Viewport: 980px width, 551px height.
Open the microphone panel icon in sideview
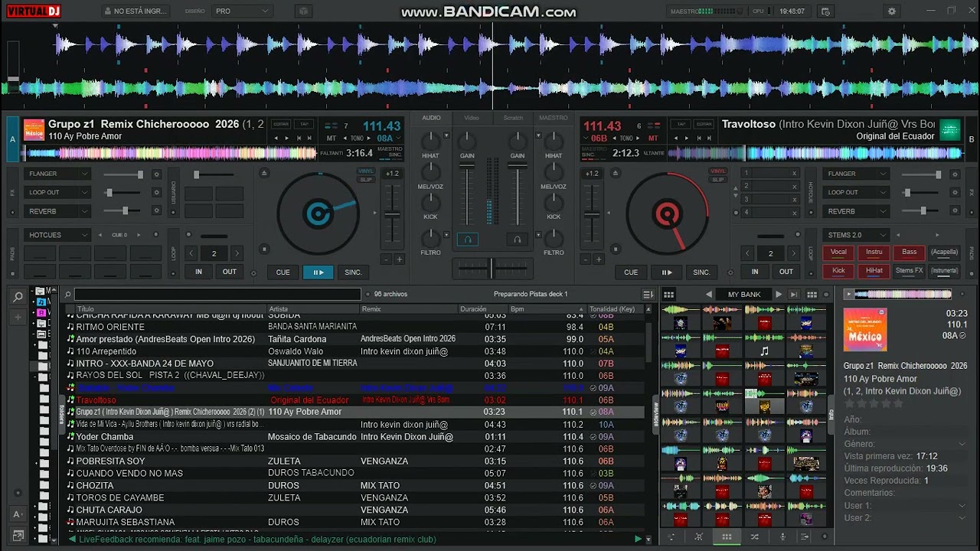pos(782,537)
